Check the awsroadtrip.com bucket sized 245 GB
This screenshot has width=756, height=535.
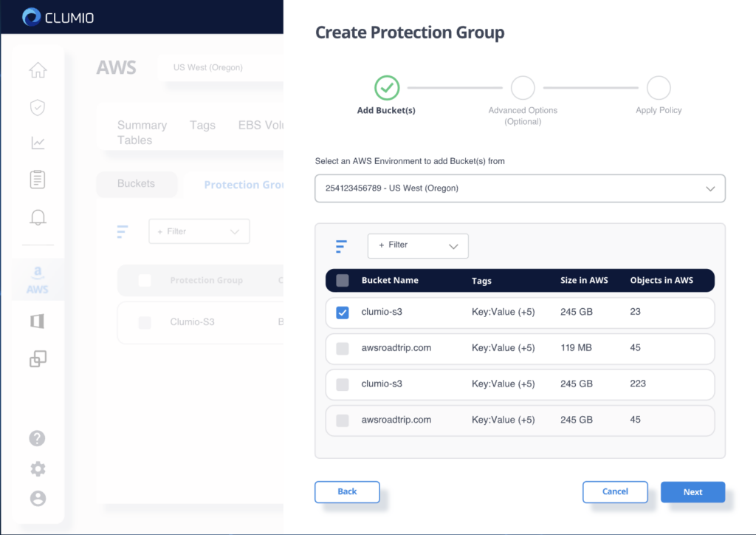[343, 420]
